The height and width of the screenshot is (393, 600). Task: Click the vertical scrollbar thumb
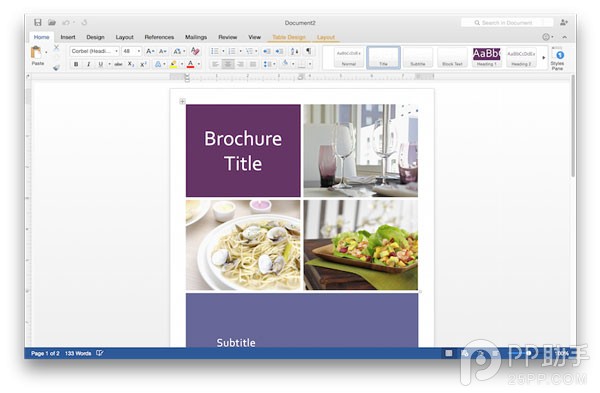(573, 126)
